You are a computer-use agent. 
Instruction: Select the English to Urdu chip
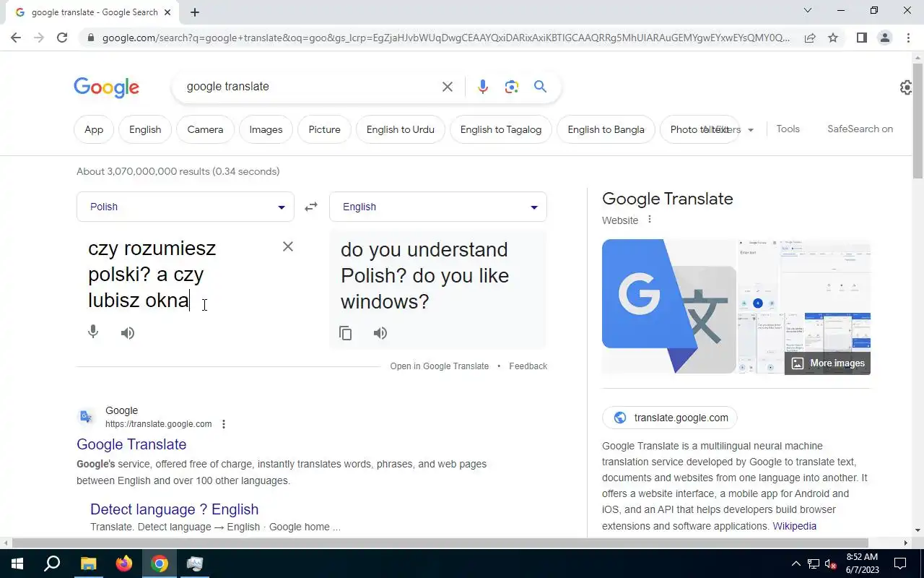(401, 129)
